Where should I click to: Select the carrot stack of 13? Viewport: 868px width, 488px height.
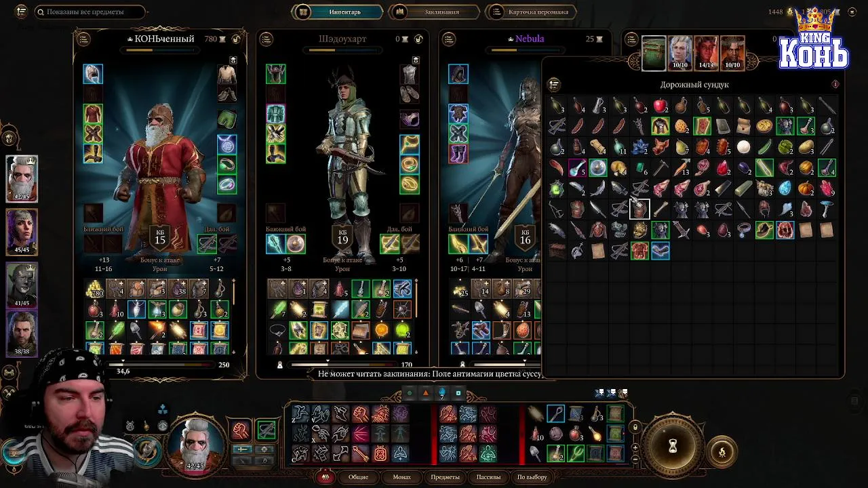[x=681, y=167]
